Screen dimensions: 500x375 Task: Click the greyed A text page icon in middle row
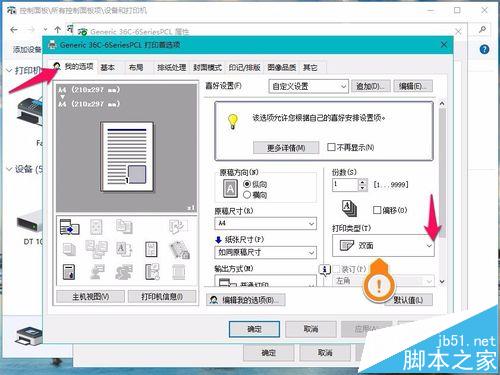click(124, 249)
